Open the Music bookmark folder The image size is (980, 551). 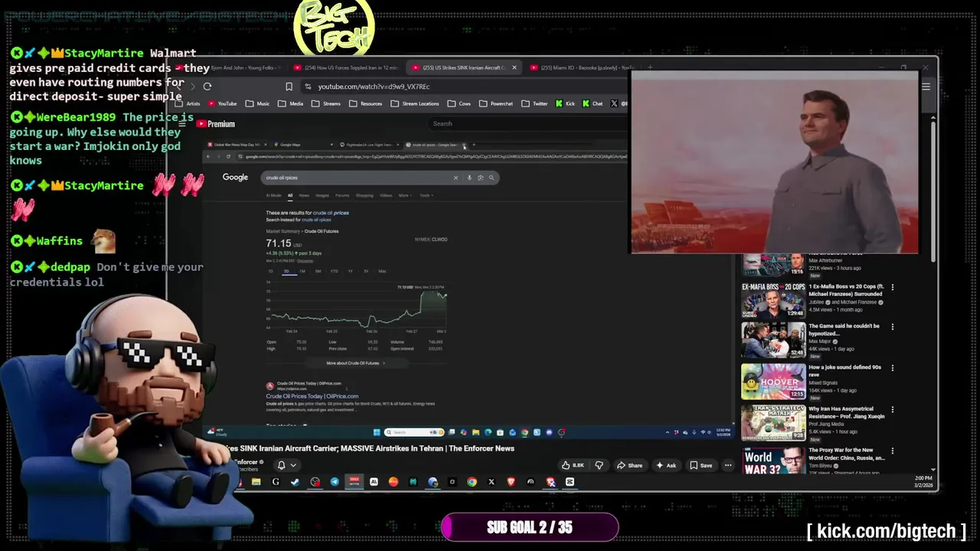pos(258,103)
